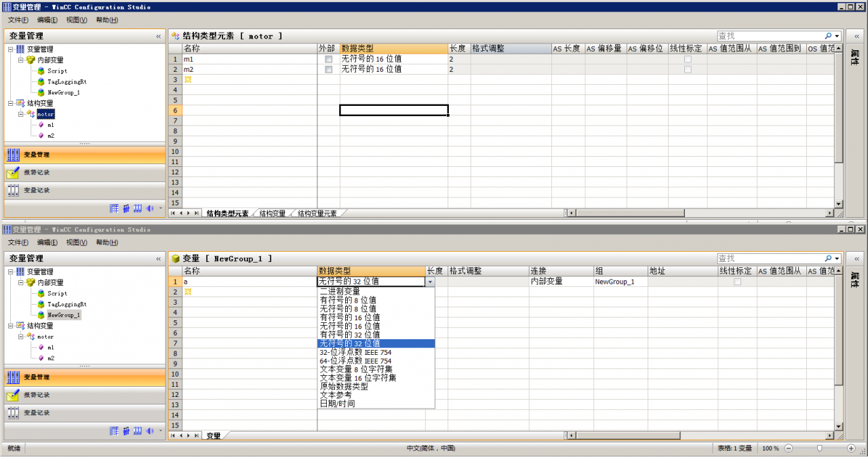Switch to the 结构变量元素 tab

[x=317, y=213]
